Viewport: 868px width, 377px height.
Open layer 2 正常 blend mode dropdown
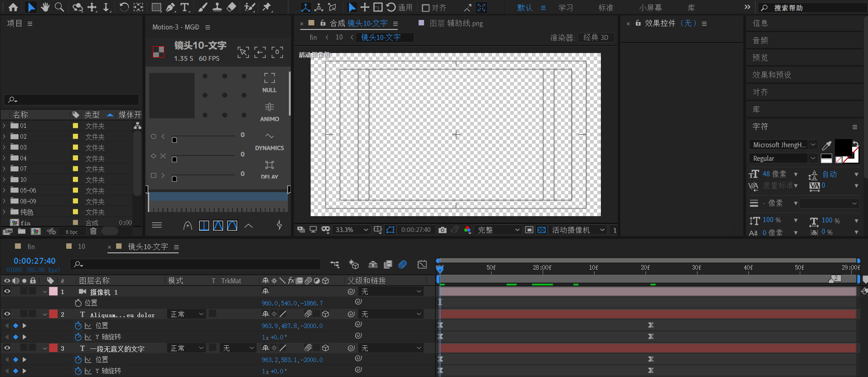pyautogui.click(x=187, y=314)
